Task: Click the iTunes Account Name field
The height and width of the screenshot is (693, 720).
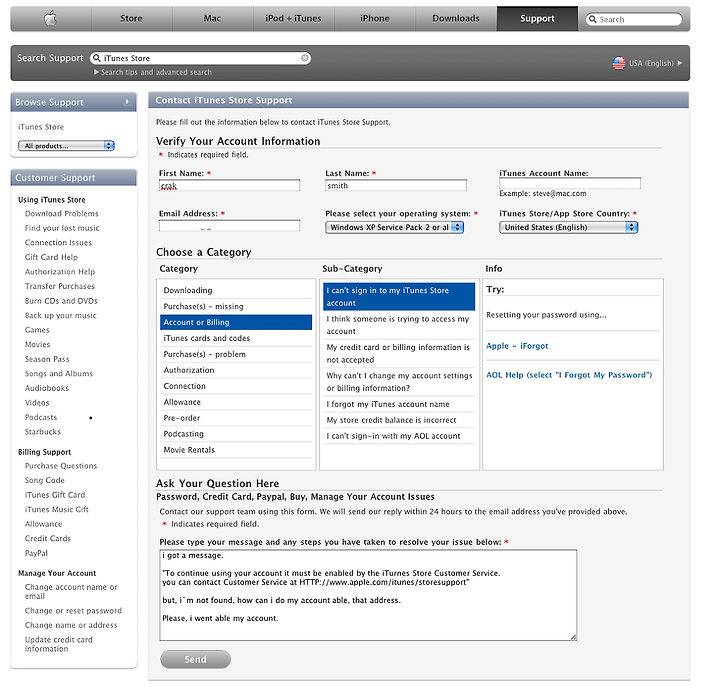Action: pos(570,183)
